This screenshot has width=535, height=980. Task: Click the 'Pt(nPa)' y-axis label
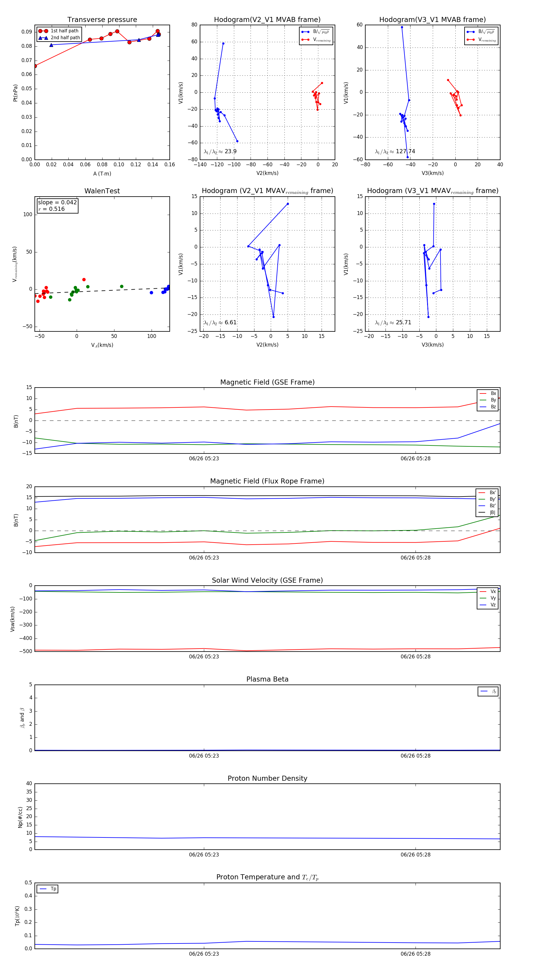[16, 93]
